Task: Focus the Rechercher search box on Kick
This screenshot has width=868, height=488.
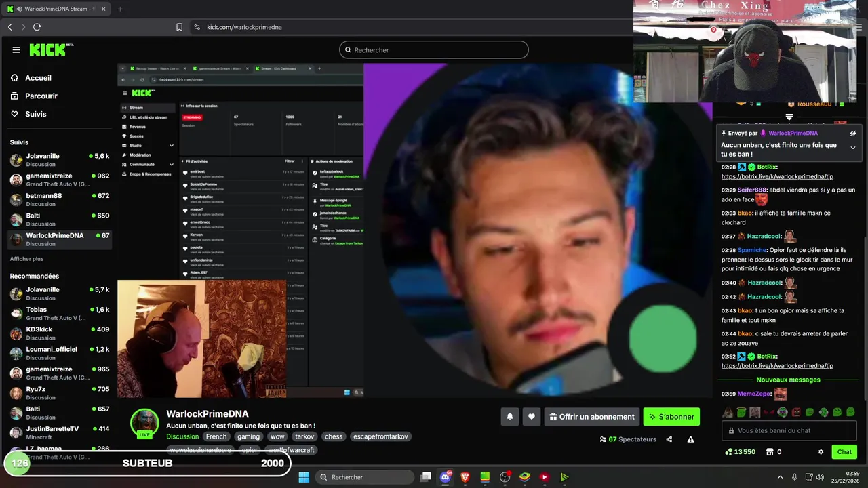Action: (x=434, y=49)
